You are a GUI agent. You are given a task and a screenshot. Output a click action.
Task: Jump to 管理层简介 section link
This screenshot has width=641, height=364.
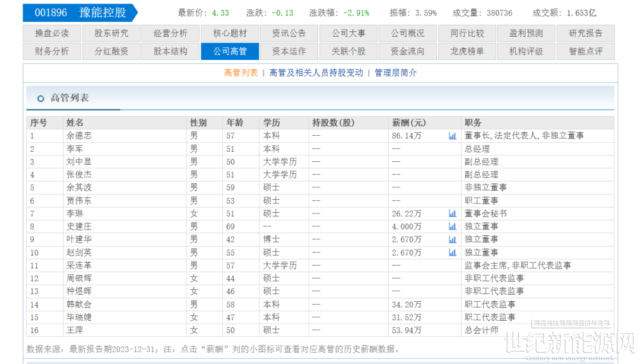pos(396,73)
